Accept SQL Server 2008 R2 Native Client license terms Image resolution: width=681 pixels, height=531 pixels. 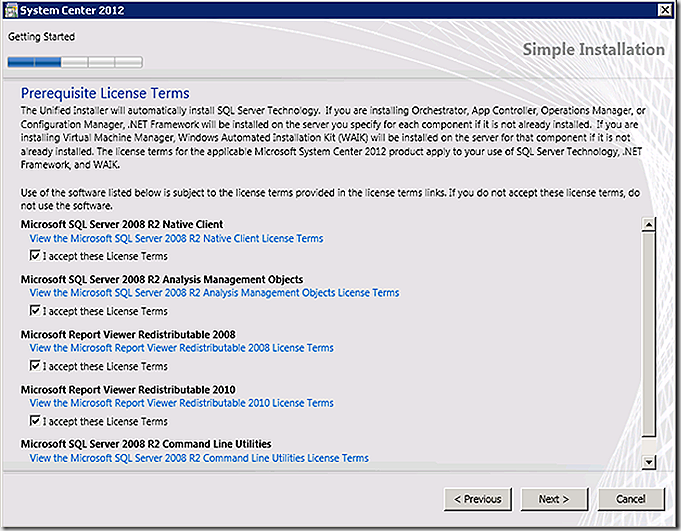[x=35, y=255]
